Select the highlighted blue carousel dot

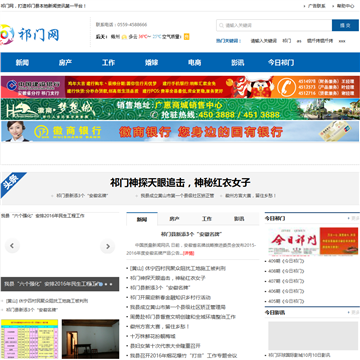coord(100,284)
